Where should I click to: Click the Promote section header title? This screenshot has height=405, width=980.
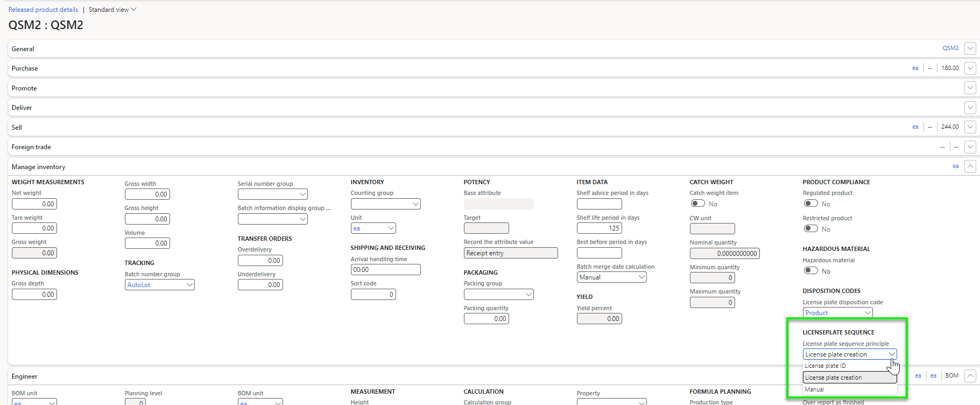pos(24,88)
